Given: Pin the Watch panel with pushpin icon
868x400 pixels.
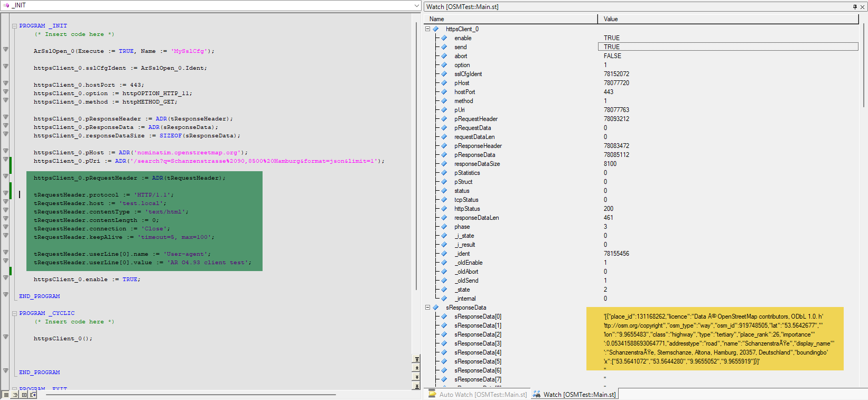Looking at the screenshot, I should coord(855,7).
